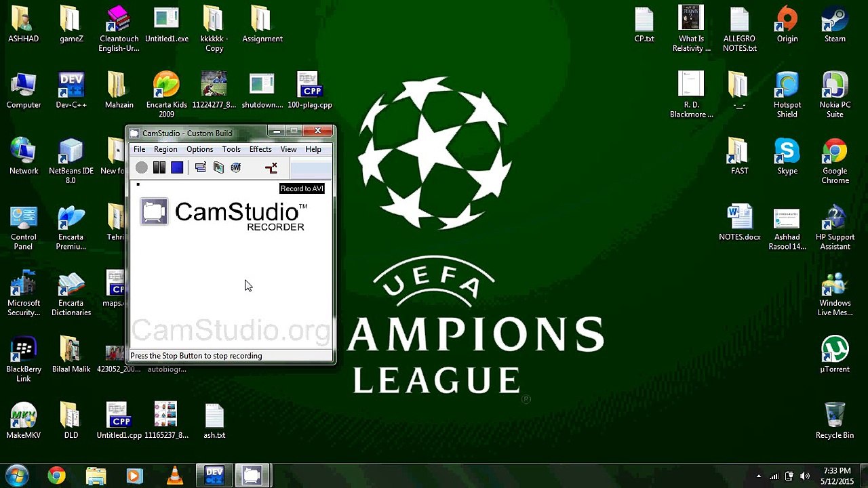Open Windows Explorer from the taskbar
Screen dimensions: 868x488
click(x=96, y=476)
